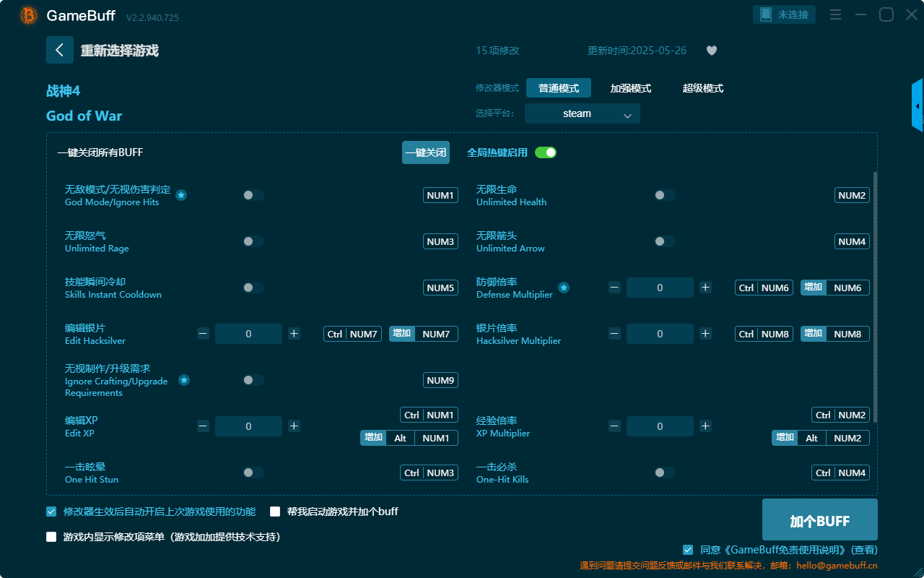Increase Defense Multiplier with plus
Viewport: 924px width, 578px height.
(x=705, y=288)
